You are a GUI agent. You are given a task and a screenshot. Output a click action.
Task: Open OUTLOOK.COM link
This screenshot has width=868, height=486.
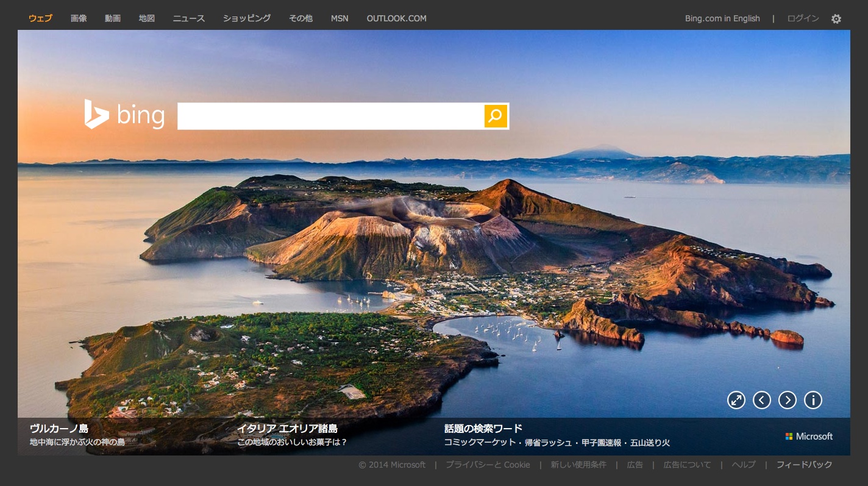[x=396, y=18]
